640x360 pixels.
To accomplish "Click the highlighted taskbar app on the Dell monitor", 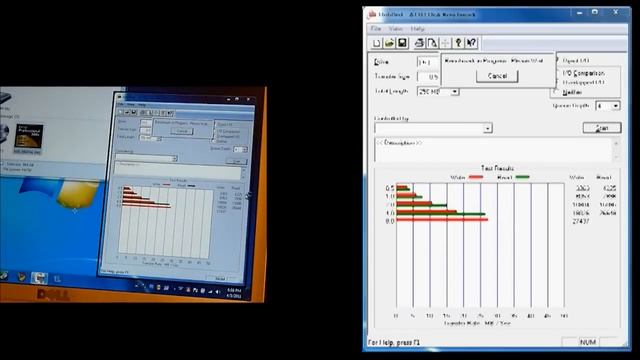I will point(39,278).
